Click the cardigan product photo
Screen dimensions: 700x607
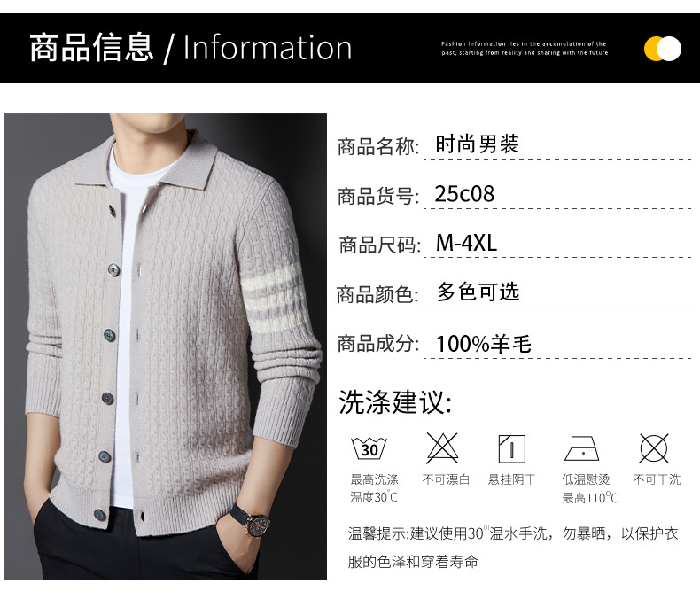[166, 346]
